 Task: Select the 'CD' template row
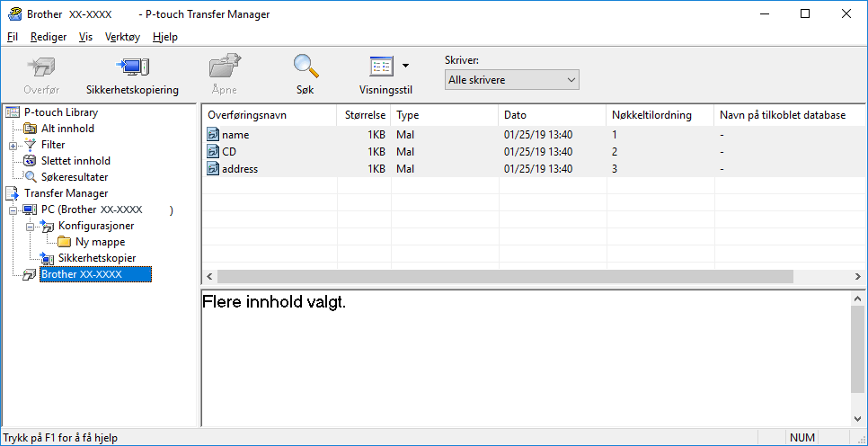[x=533, y=152]
